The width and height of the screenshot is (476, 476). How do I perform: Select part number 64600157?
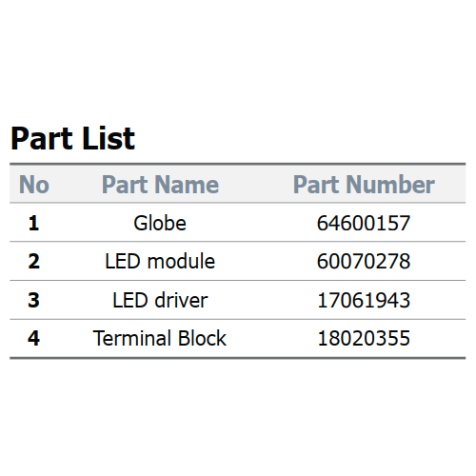coord(364,223)
